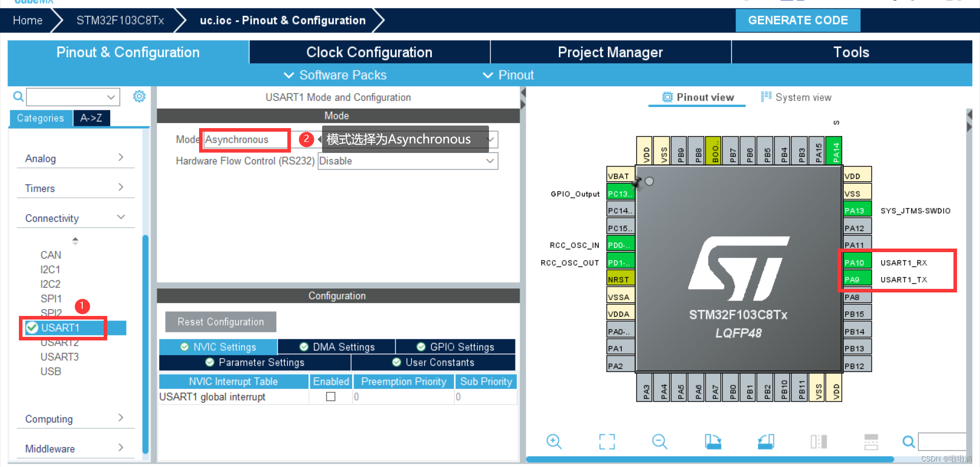The height and width of the screenshot is (467, 980).
Task: Open the DMA Settings tab
Action: [x=337, y=347]
